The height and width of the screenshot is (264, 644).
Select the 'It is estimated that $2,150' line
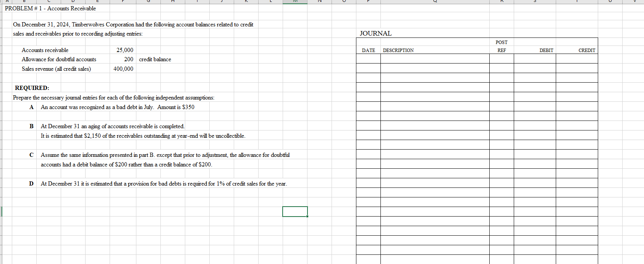point(143,136)
